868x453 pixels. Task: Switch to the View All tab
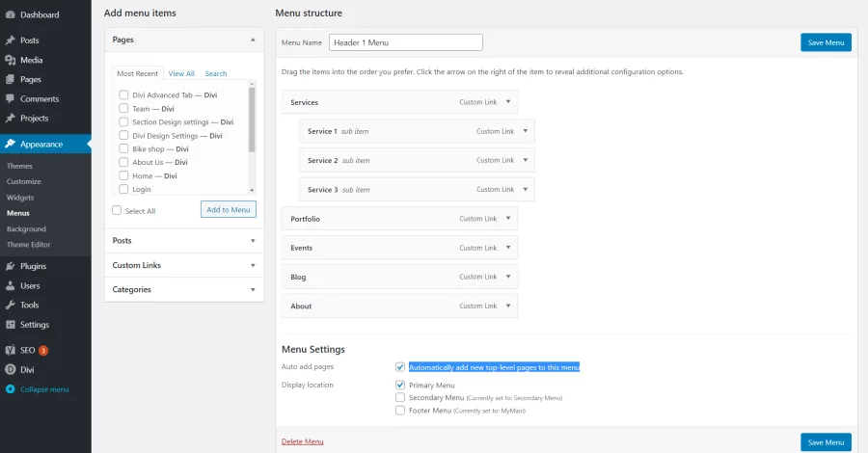pyautogui.click(x=181, y=73)
